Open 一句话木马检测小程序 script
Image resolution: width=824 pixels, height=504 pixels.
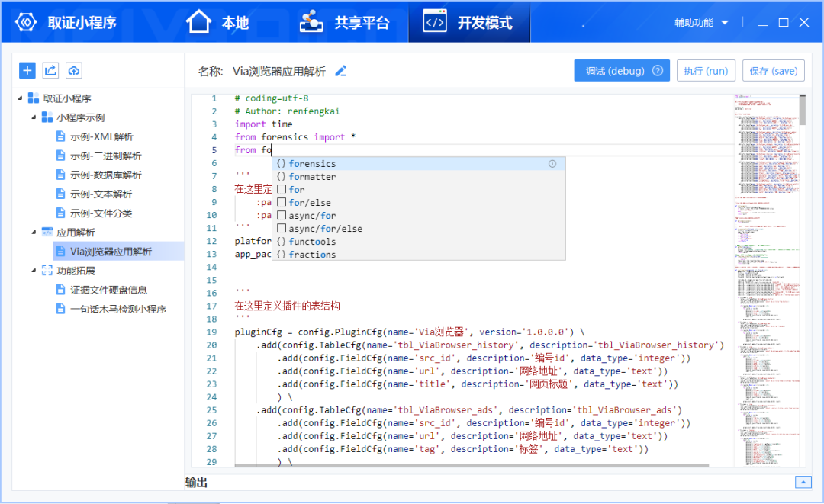click(118, 309)
